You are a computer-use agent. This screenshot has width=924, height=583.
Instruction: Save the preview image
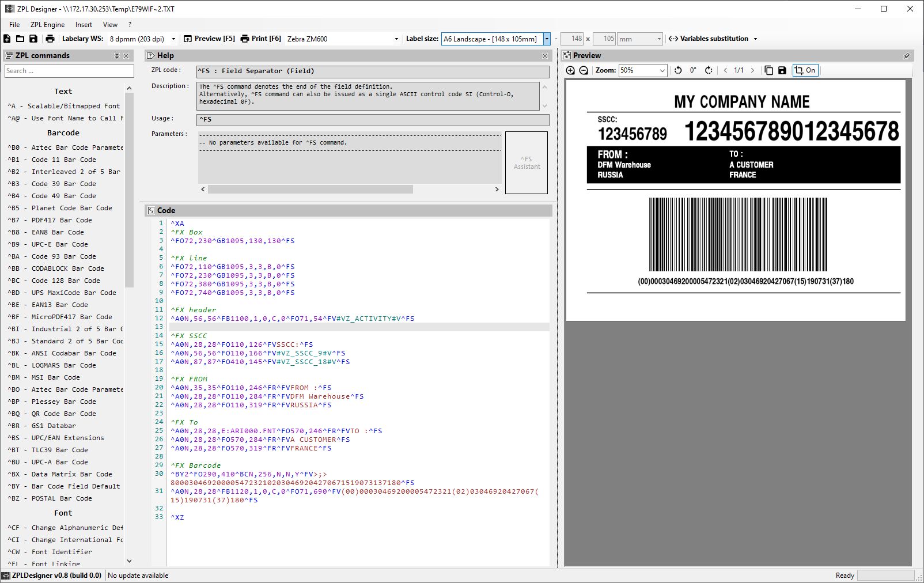(782, 70)
